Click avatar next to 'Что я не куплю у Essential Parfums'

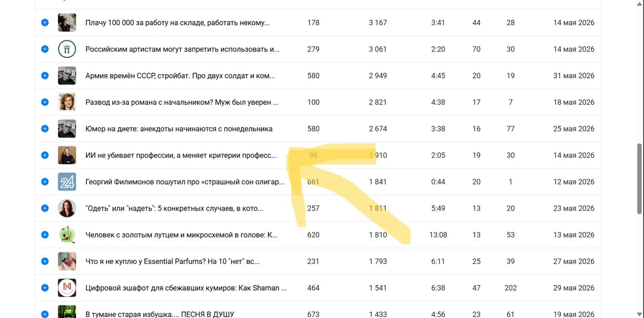[67, 262]
